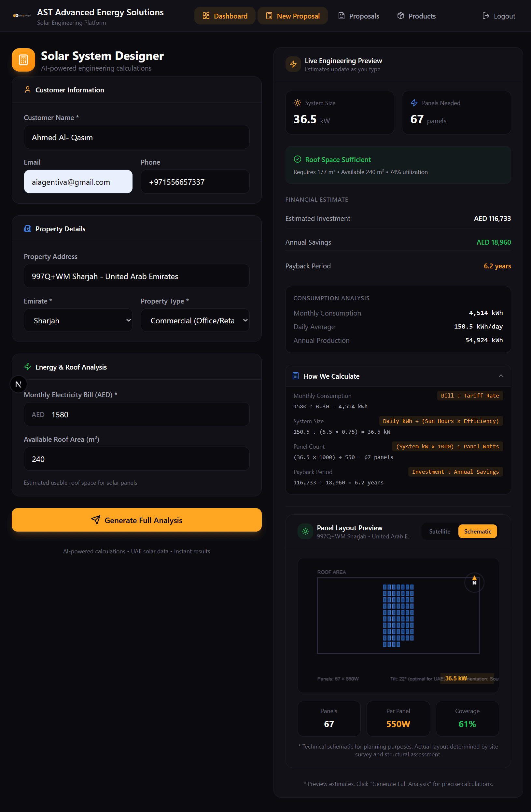Open the Property Type dropdown
Image resolution: width=531 pixels, height=812 pixels.
[x=195, y=320]
